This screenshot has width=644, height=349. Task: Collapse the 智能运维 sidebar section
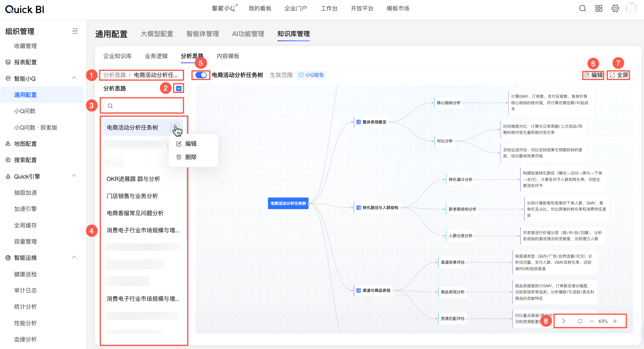click(74, 258)
